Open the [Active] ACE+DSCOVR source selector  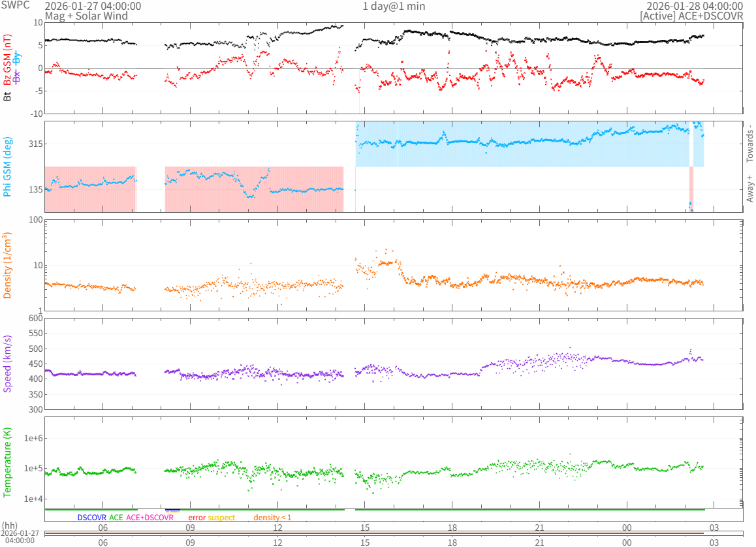(691, 15)
